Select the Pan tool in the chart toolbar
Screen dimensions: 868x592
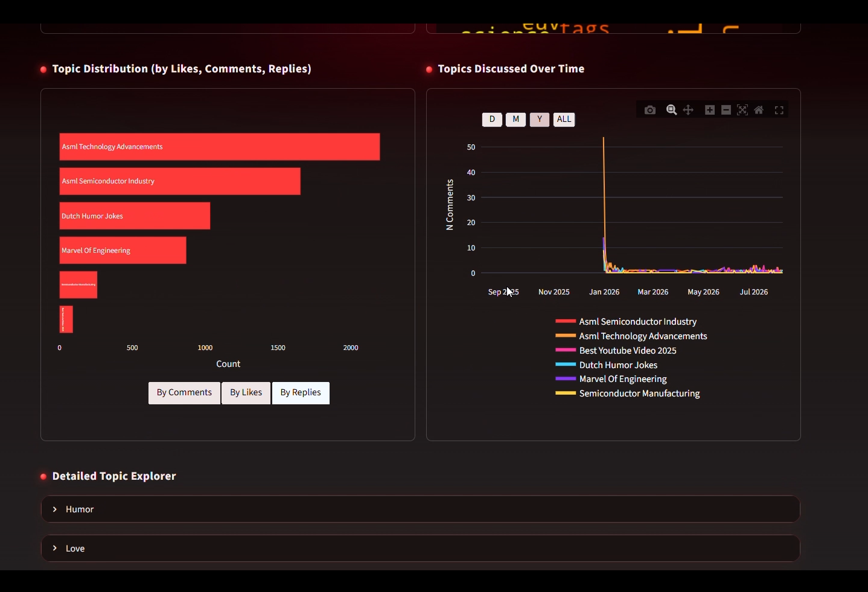point(689,110)
